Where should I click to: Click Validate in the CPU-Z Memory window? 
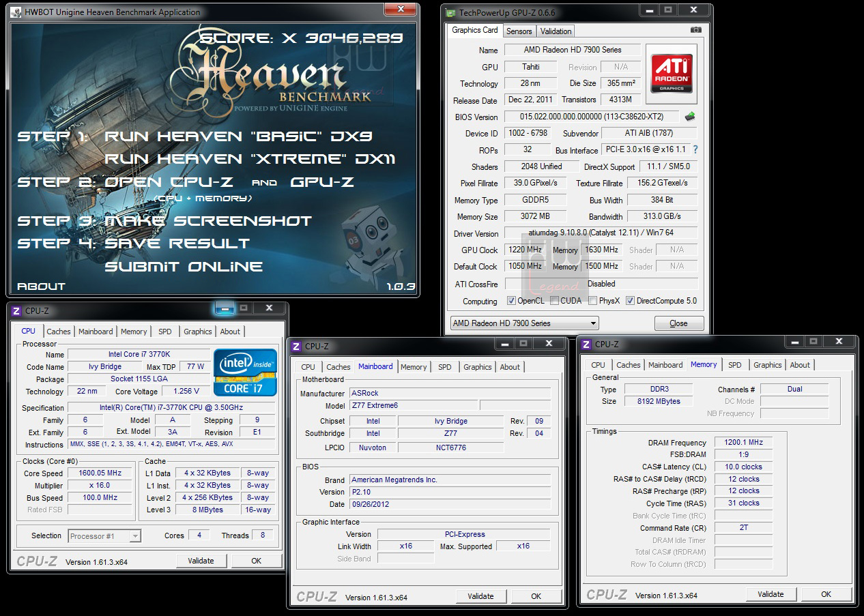point(771,594)
